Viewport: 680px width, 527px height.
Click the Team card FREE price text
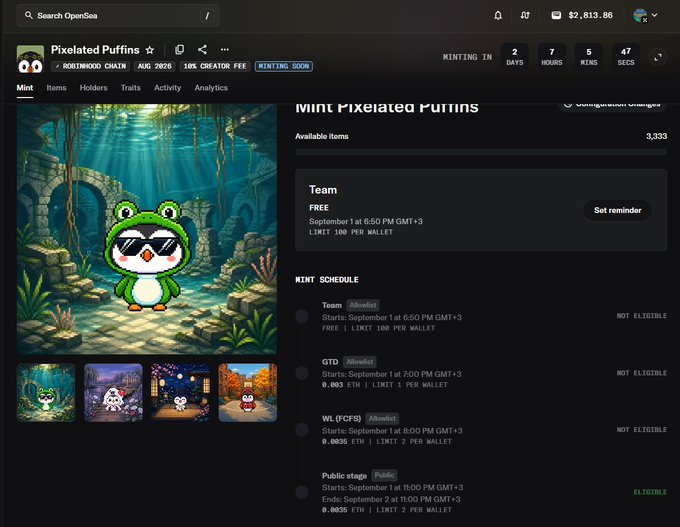(x=319, y=208)
